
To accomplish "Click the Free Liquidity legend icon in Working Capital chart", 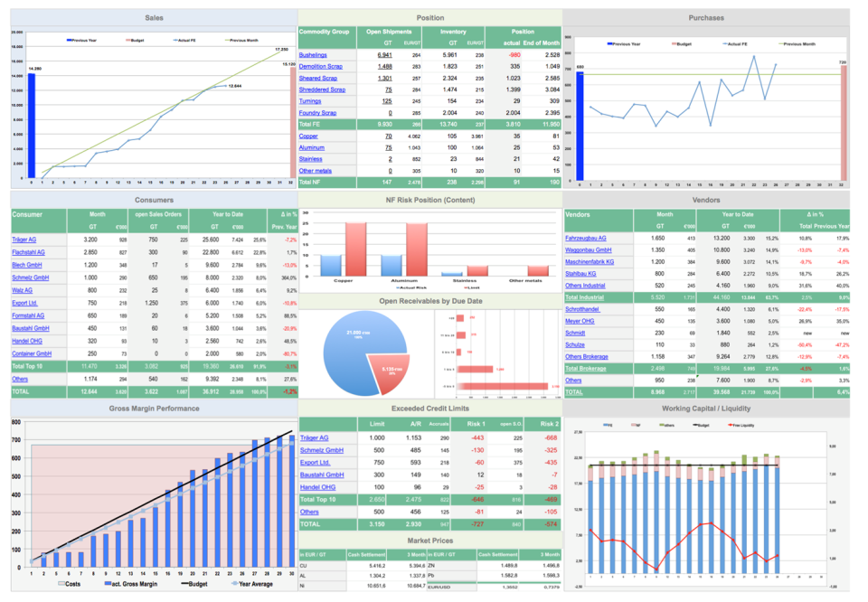I will (x=730, y=424).
